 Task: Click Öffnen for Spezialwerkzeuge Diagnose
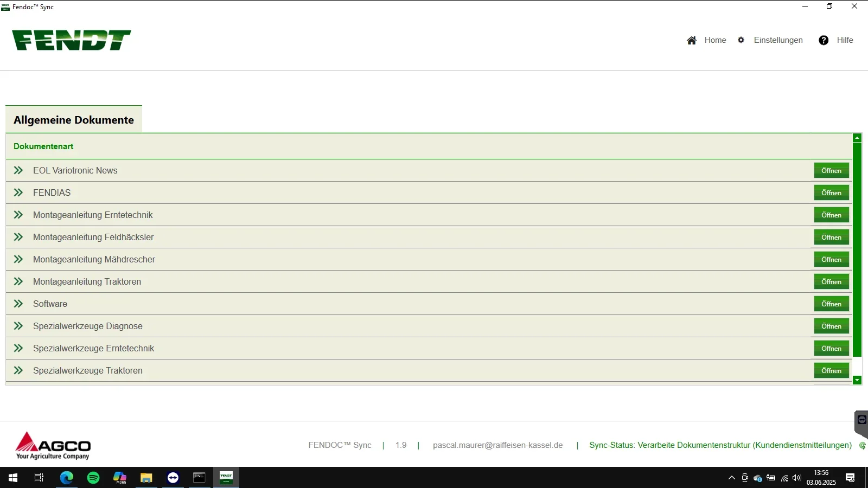[x=831, y=326]
